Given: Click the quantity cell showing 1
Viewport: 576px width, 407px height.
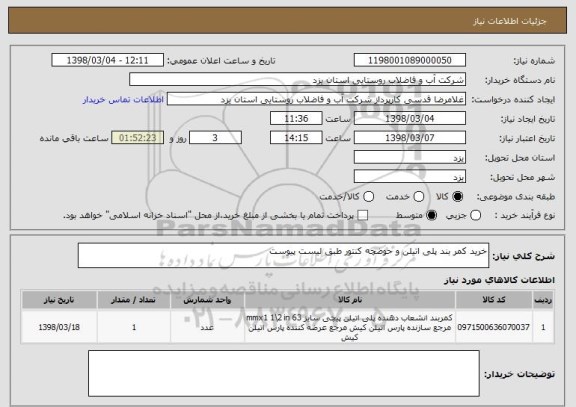Looking at the screenshot, I should coord(134,327).
